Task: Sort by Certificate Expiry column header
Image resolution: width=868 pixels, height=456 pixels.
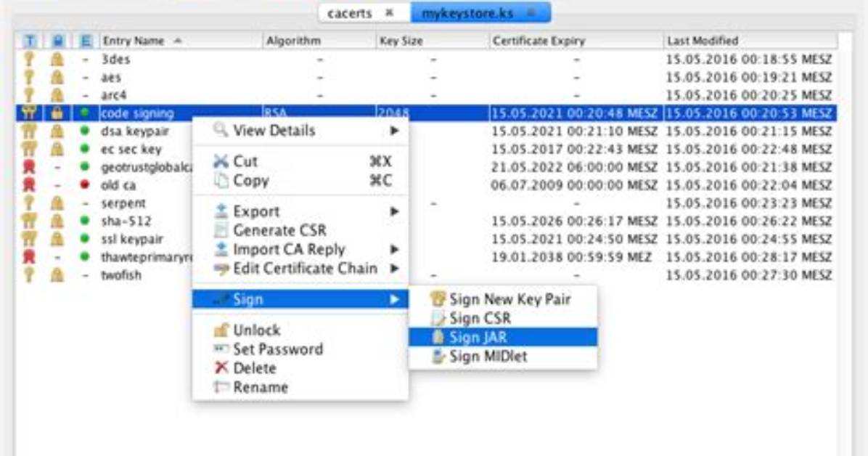Action: 576,41
